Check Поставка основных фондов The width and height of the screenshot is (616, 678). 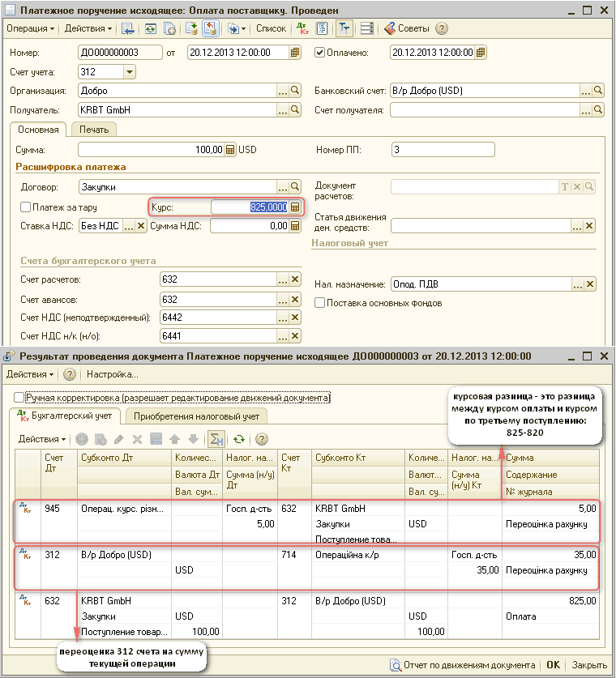319,303
